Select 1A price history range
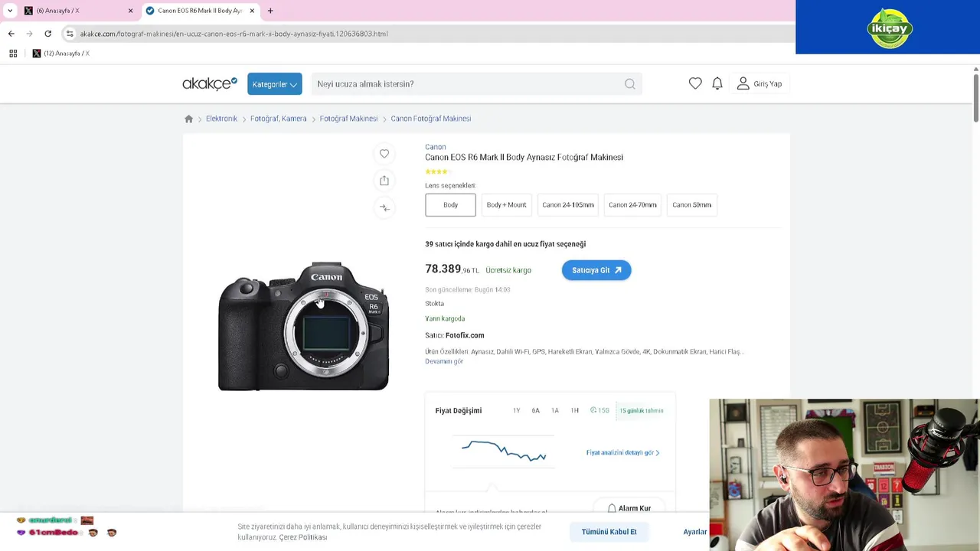The height and width of the screenshot is (551, 980). point(555,411)
